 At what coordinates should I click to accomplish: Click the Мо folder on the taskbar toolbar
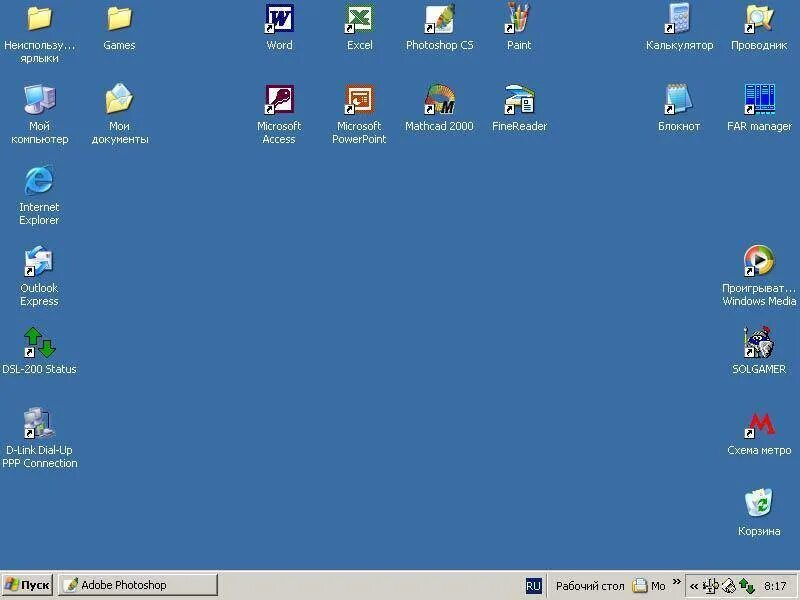[x=649, y=586]
